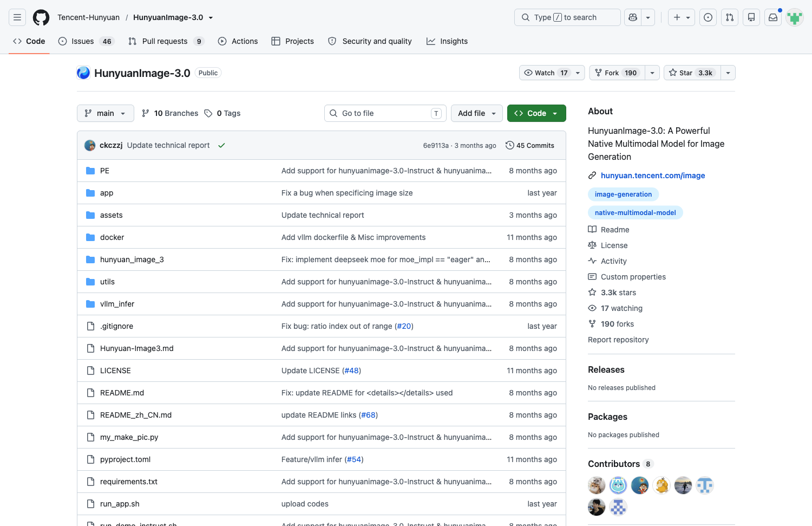Fork the repository with the Fork button
This screenshot has width=812, height=526.
point(617,73)
